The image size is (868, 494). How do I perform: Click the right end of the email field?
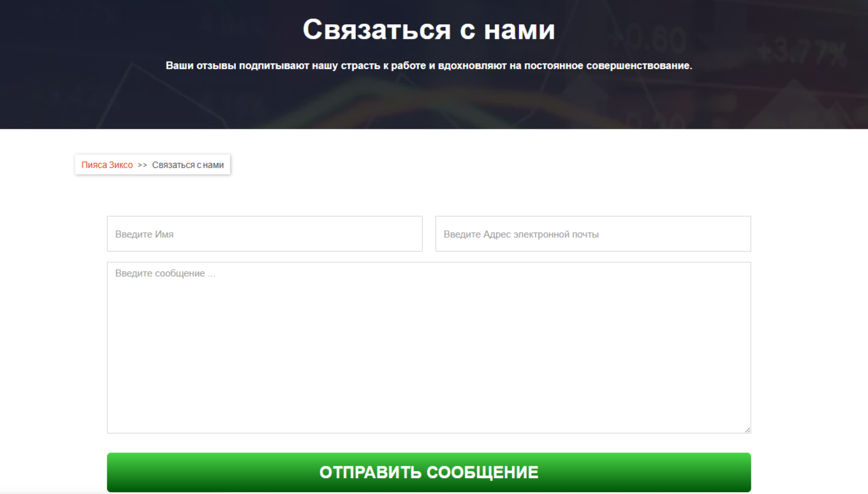(x=743, y=234)
